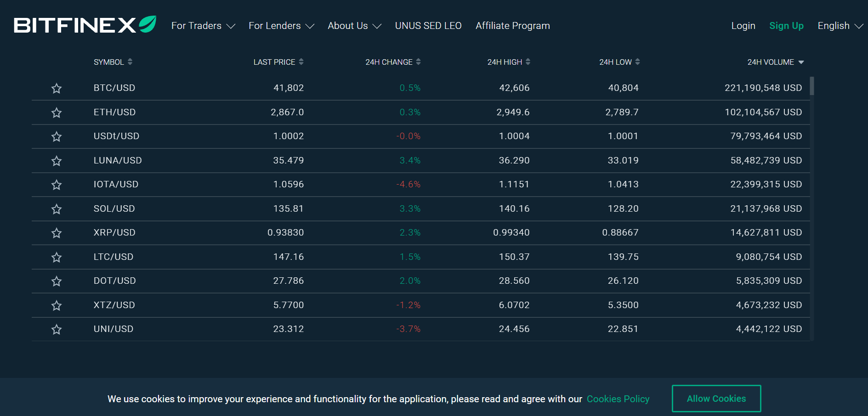Image resolution: width=868 pixels, height=416 pixels.
Task: Open the BTC/USD trading pair
Action: [x=114, y=88]
